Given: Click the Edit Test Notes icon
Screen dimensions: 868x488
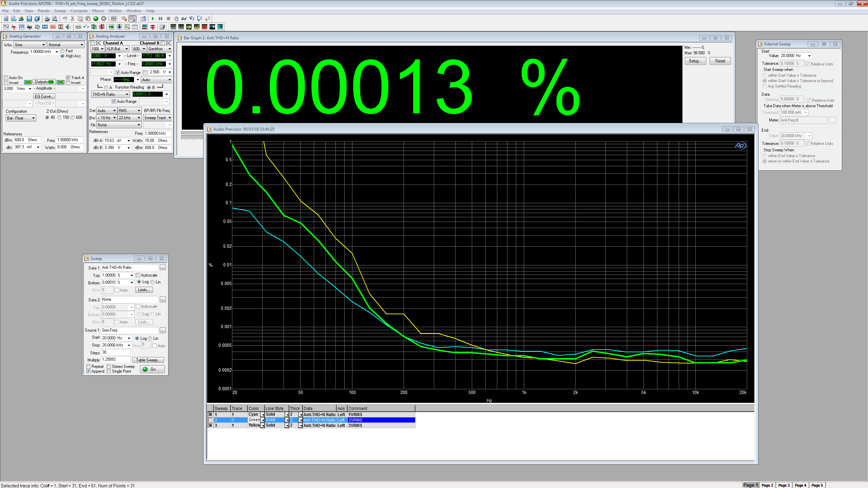Looking at the screenshot, I should pyautogui.click(x=162, y=27).
